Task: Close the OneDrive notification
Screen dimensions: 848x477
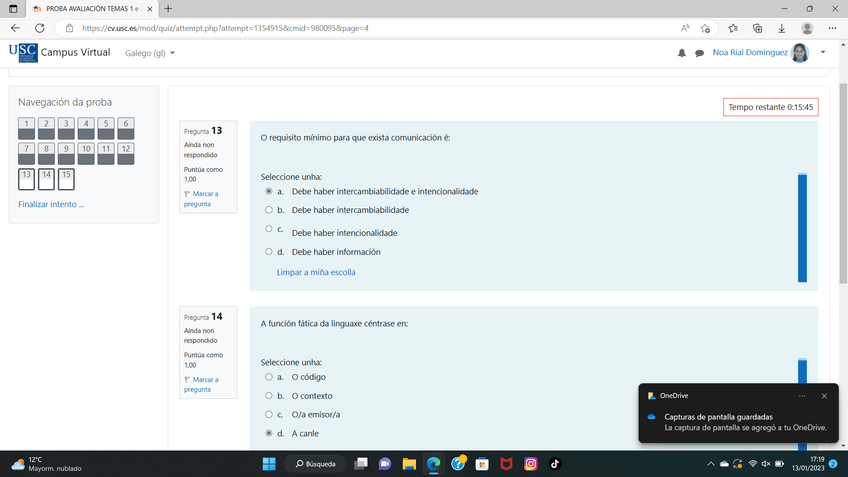Action: 824,396
